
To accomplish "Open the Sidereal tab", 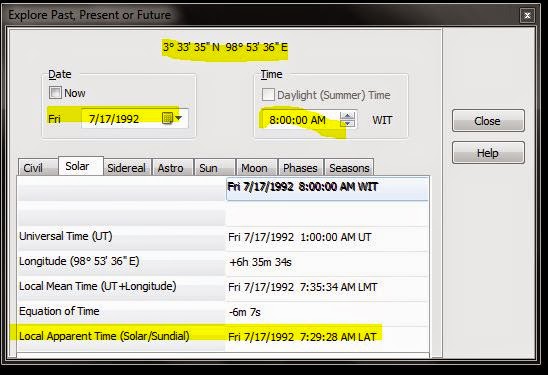I will 127,168.
